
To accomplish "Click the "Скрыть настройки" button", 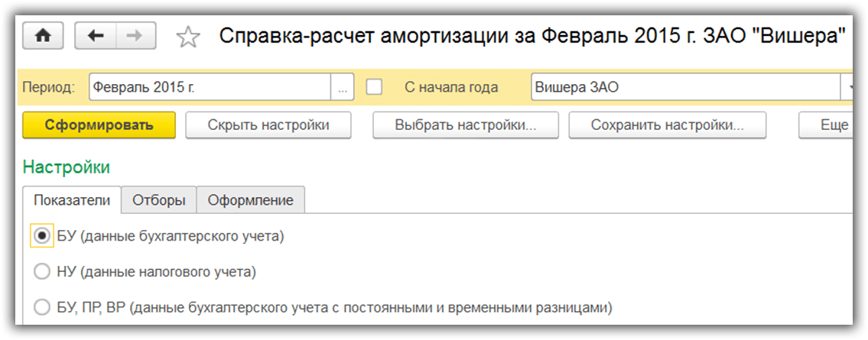I will [x=268, y=125].
